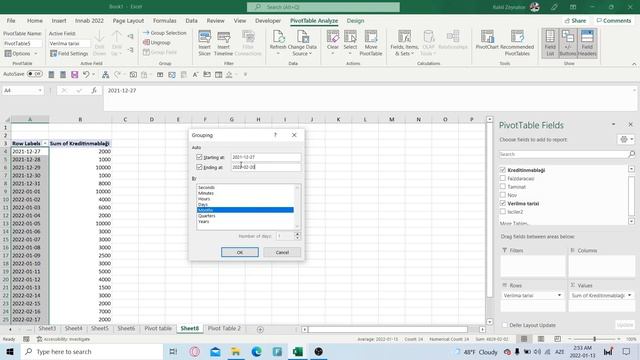The height and width of the screenshot is (360, 640).
Task: Open Recommended PivotTables
Action: click(517, 42)
